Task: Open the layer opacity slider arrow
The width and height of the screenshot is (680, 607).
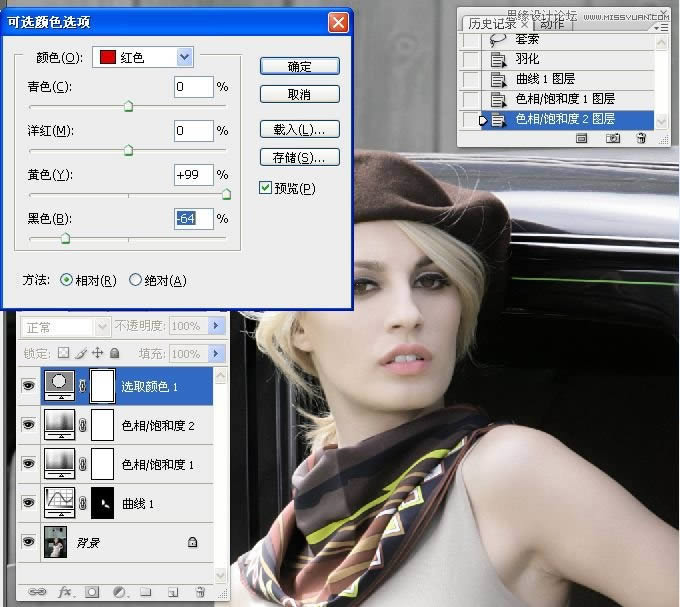Action: click(x=218, y=326)
